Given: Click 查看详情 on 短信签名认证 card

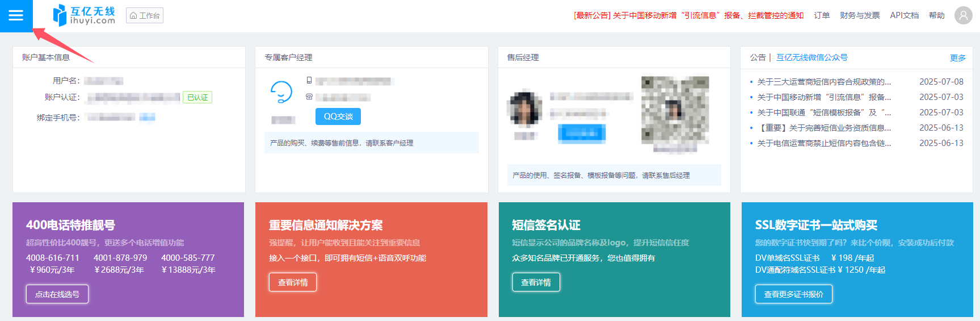Looking at the screenshot, I should pos(536,282).
